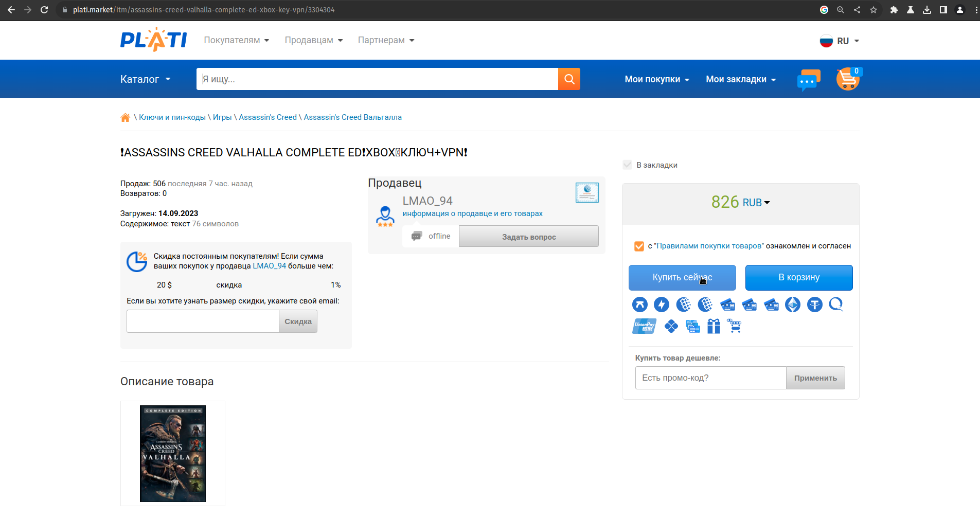This screenshot has width=980, height=519.
Task: Expand Мои покупки dropdown
Action: 657,79
